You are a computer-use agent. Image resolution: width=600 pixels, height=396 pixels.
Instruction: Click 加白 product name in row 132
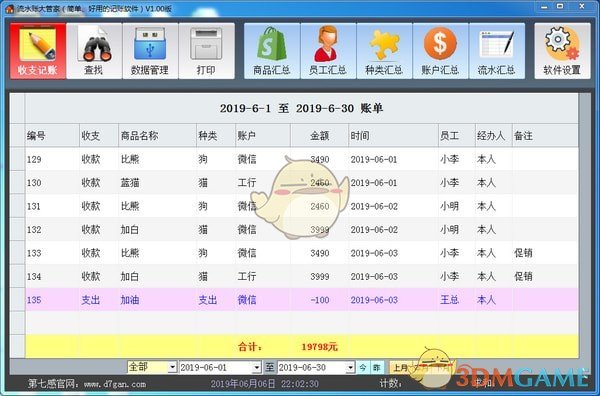coord(130,230)
